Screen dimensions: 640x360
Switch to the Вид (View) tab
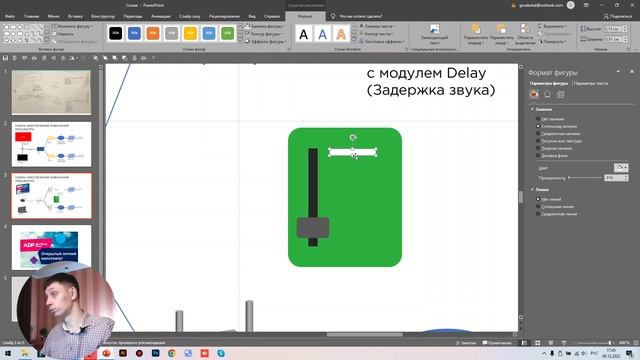coord(252,16)
